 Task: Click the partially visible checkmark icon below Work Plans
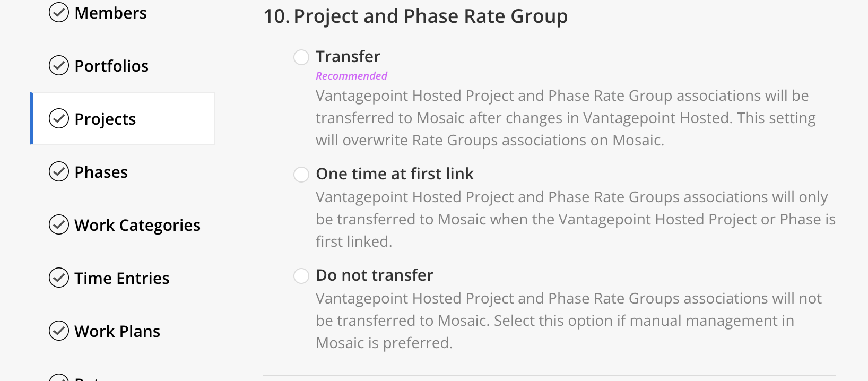59,377
